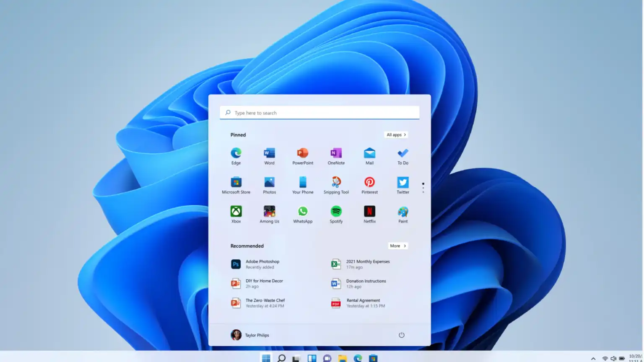Expand the All apps list
The image size is (644, 362).
click(396, 135)
